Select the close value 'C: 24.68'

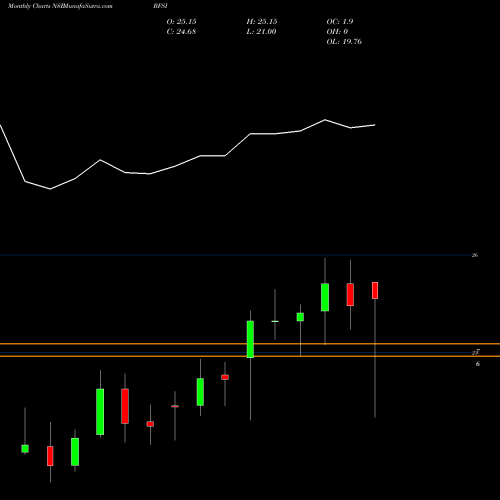click(181, 32)
